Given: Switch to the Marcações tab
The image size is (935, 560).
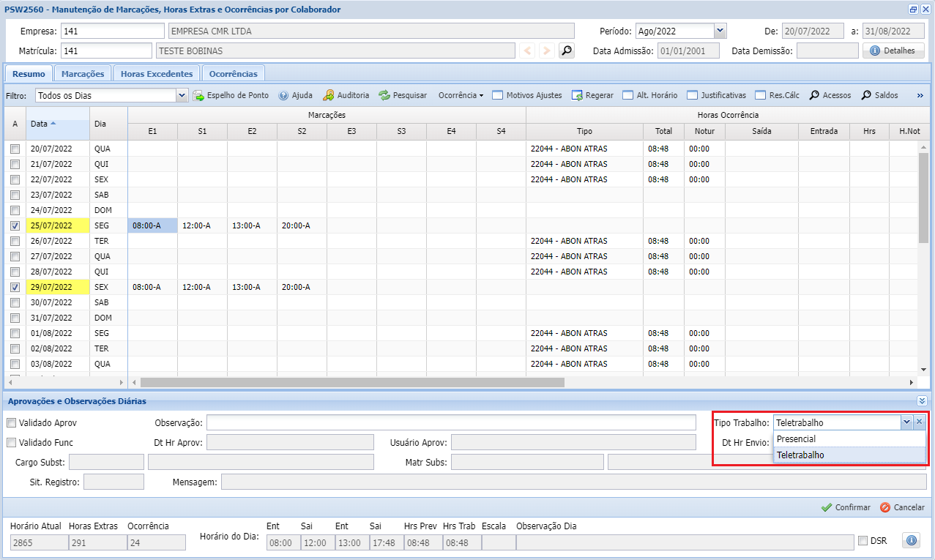Looking at the screenshot, I should 83,74.
